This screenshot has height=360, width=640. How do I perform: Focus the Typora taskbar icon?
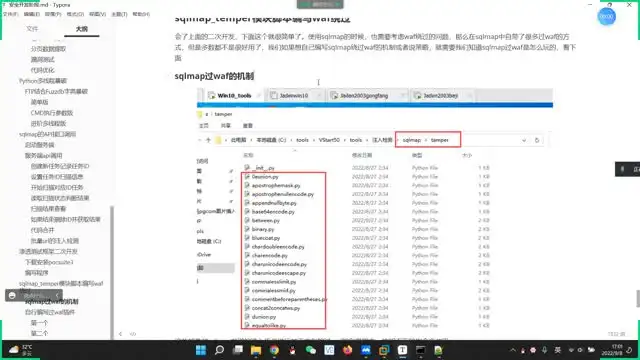click(x=402, y=350)
